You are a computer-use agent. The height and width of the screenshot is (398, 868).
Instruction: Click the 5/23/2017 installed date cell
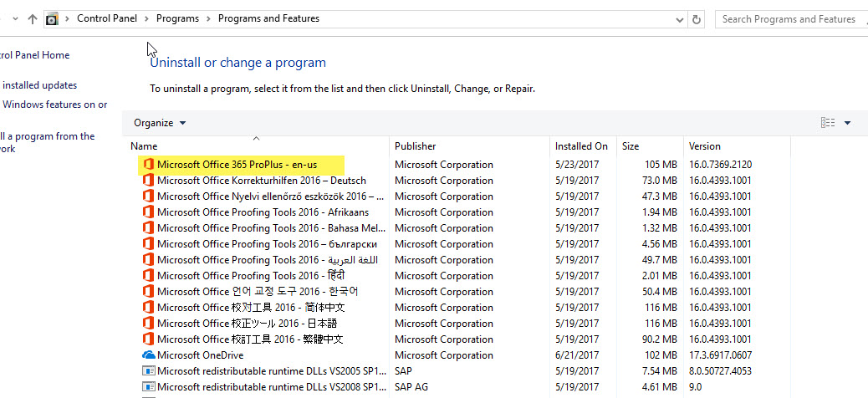click(x=577, y=165)
